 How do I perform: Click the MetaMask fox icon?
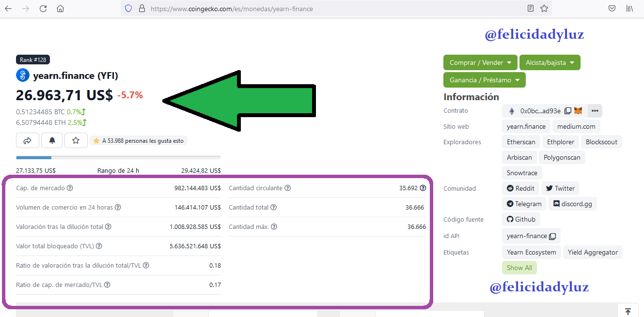pyautogui.click(x=578, y=111)
